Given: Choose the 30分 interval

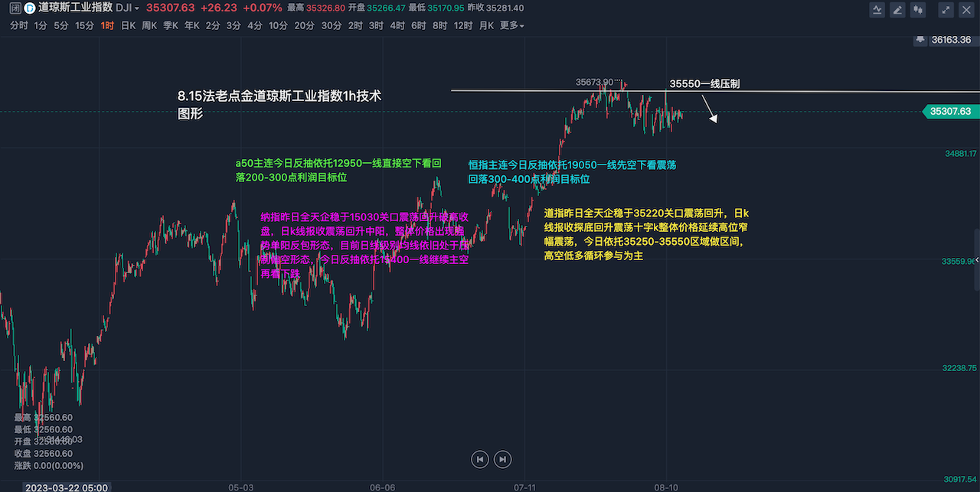Looking at the screenshot, I should coord(331,25).
